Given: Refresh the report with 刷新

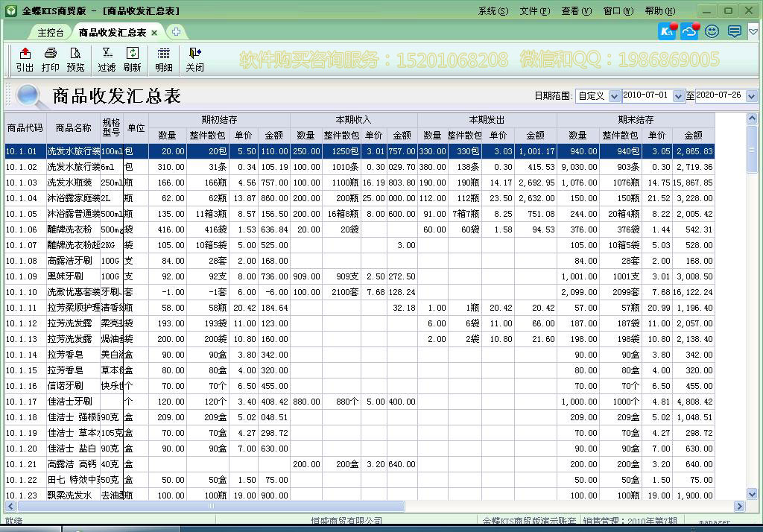Looking at the screenshot, I should tap(132, 59).
